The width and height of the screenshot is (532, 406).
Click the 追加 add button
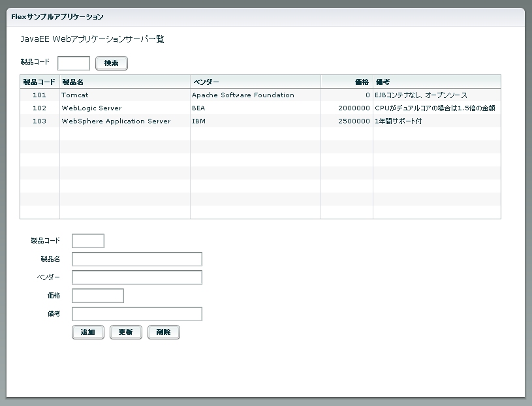(x=88, y=332)
